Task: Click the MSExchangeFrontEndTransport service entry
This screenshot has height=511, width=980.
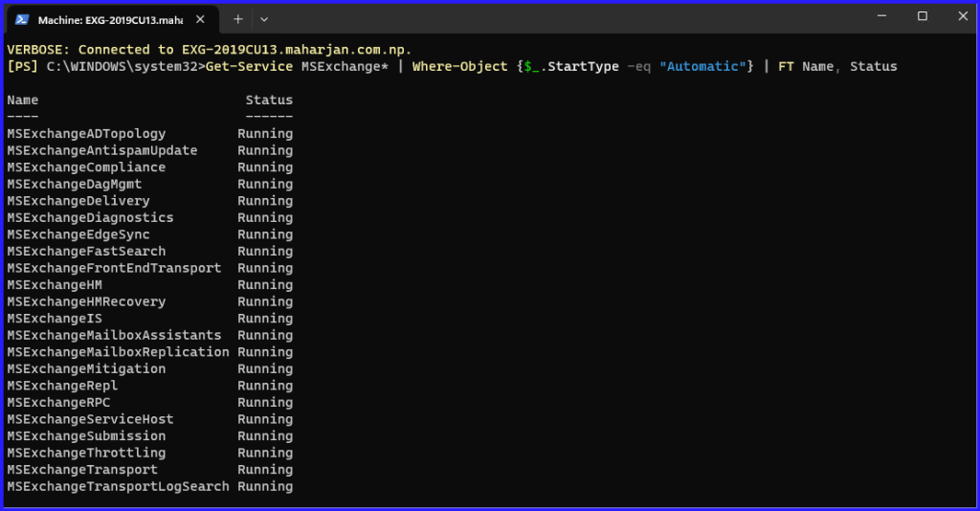Action: 114,268
